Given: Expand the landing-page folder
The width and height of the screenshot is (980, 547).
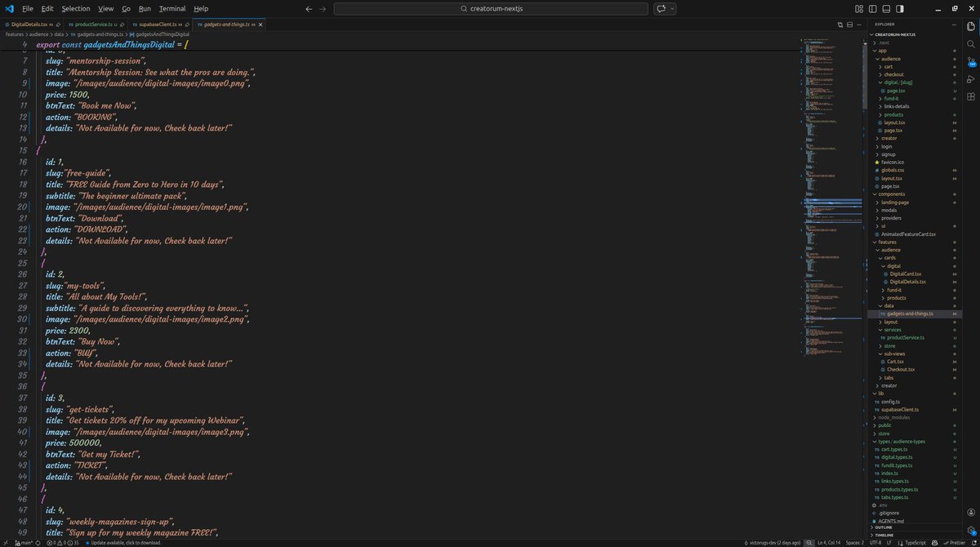Looking at the screenshot, I should click(896, 202).
